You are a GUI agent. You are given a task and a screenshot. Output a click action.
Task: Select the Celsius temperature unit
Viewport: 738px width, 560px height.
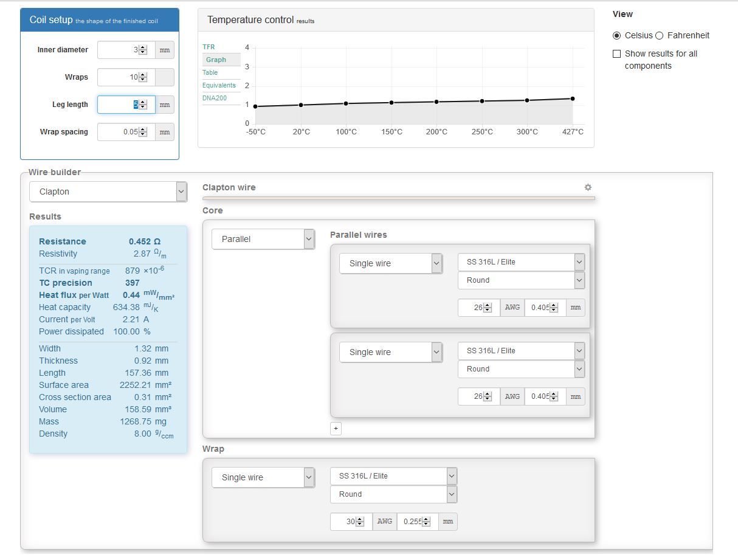tap(617, 35)
